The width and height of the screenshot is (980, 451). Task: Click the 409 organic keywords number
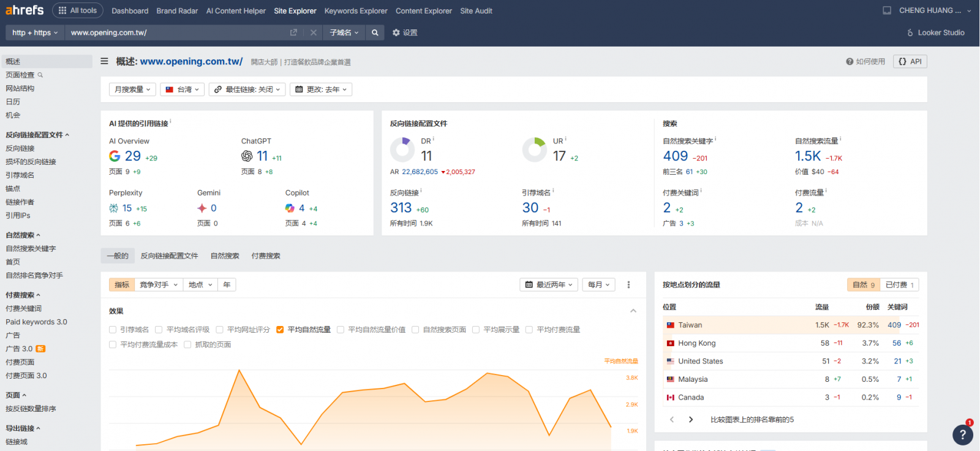pos(676,156)
